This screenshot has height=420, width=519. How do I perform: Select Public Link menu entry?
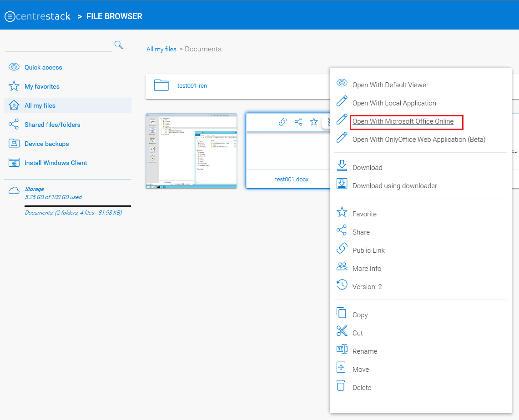(x=368, y=250)
